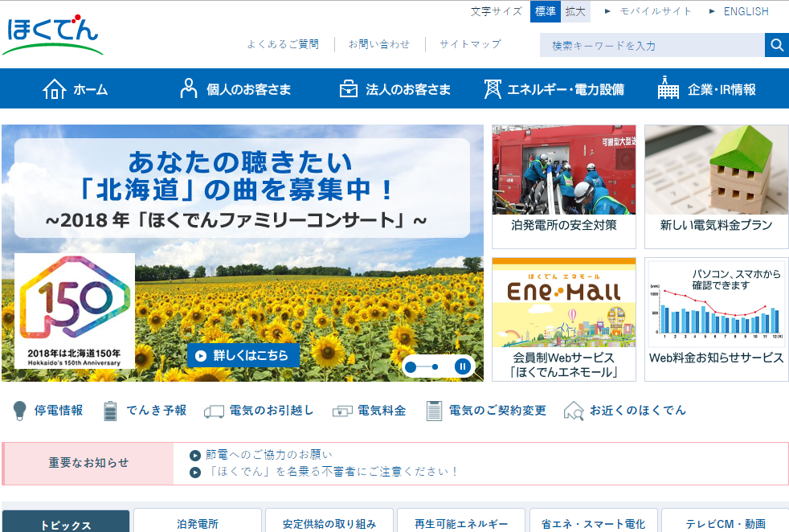Open 節電へのご協力のお願い notice
This screenshot has width=789, height=532.
[x=268, y=455]
